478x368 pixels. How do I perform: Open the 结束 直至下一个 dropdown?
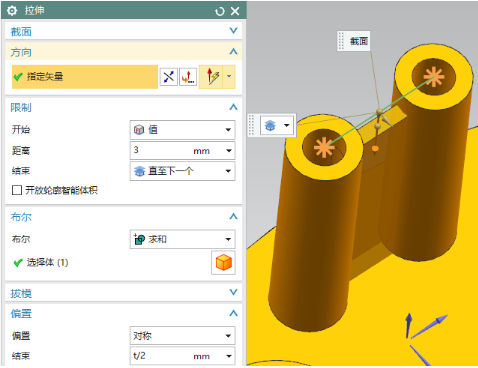click(182, 171)
